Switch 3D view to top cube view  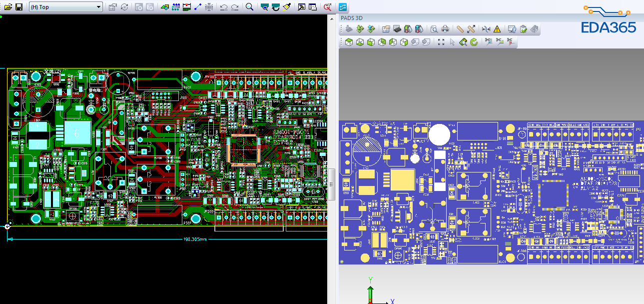click(x=349, y=42)
